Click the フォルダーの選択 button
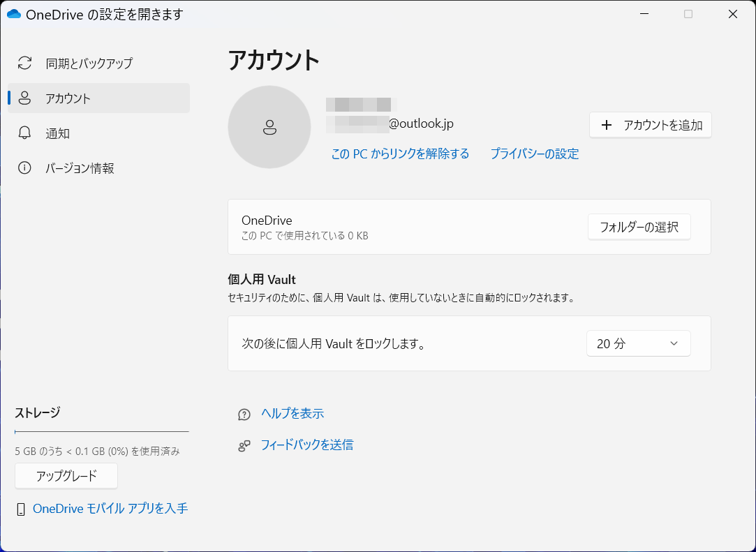Screen dimensions: 756x552 tap(639, 227)
